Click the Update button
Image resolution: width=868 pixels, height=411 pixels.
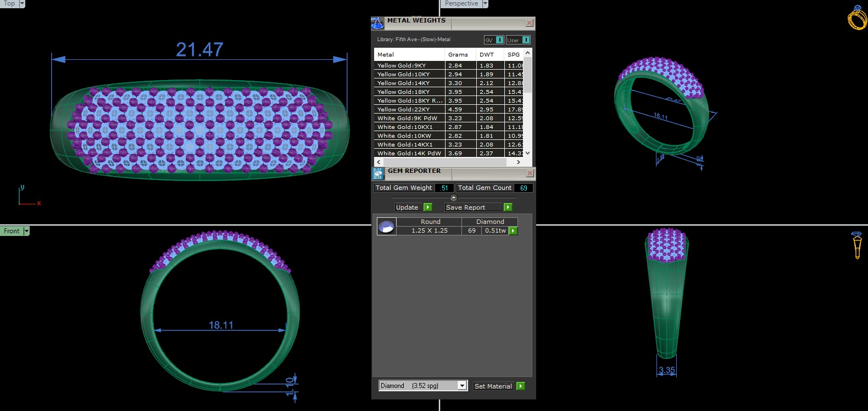pyautogui.click(x=413, y=207)
